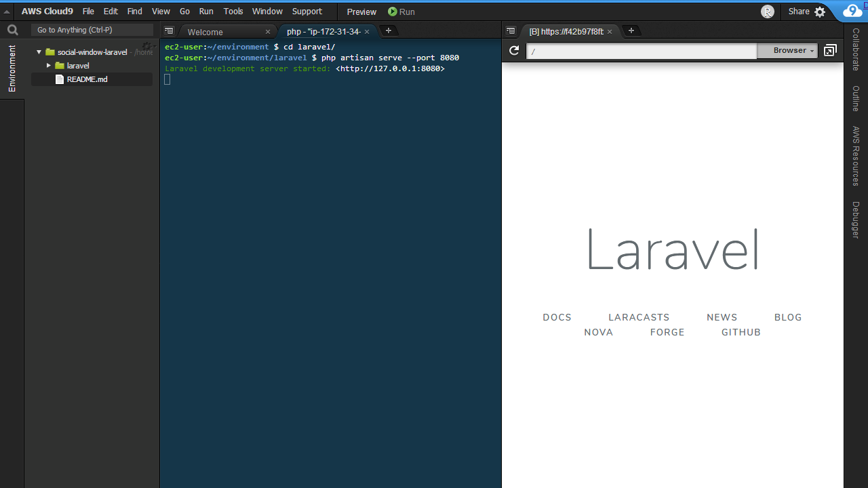Open the Outline side panel

point(856,98)
